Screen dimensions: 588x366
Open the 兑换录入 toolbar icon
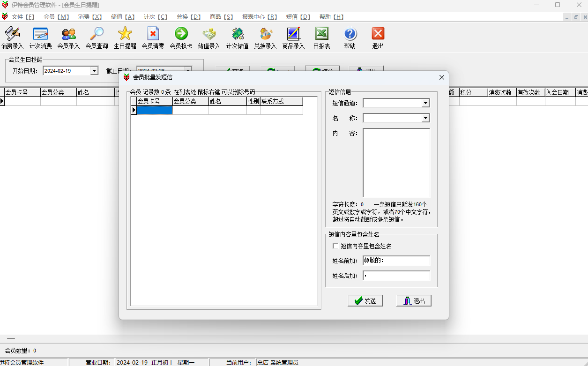point(265,38)
